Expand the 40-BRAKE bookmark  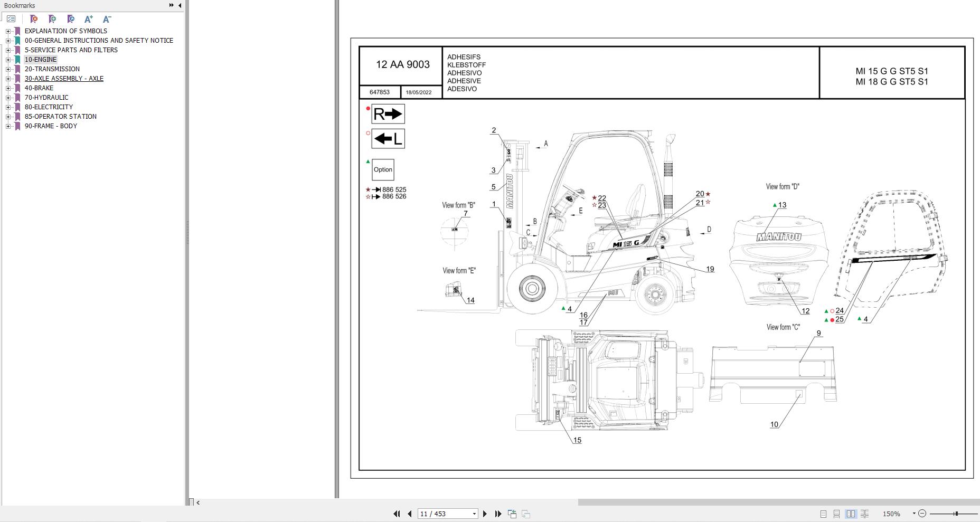(x=8, y=88)
